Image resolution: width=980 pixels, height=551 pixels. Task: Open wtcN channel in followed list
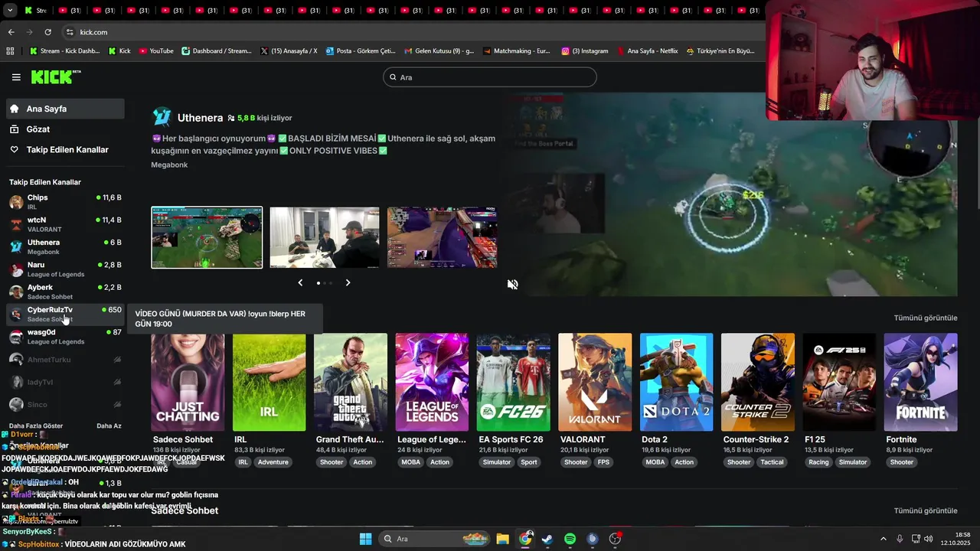pyautogui.click(x=65, y=224)
